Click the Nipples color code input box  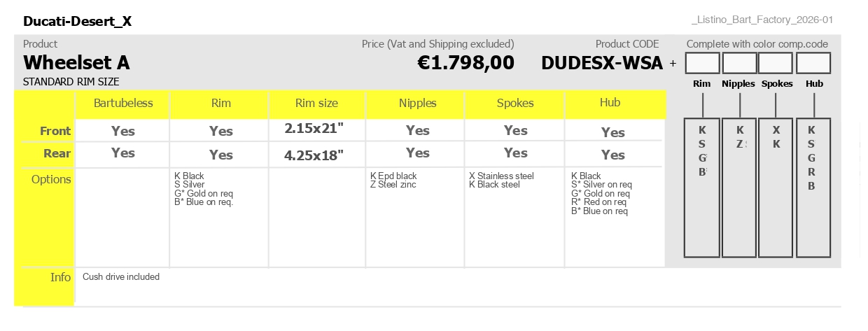coord(740,63)
